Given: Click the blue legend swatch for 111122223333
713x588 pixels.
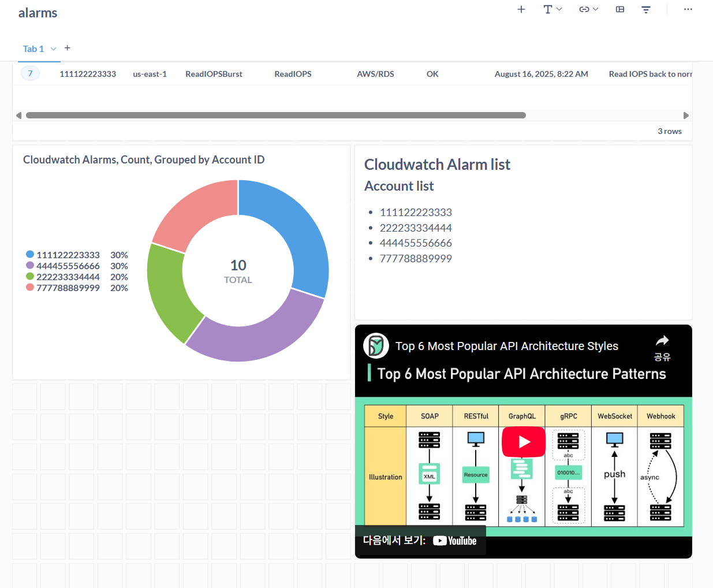Looking at the screenshot, I should click(30, 254).
